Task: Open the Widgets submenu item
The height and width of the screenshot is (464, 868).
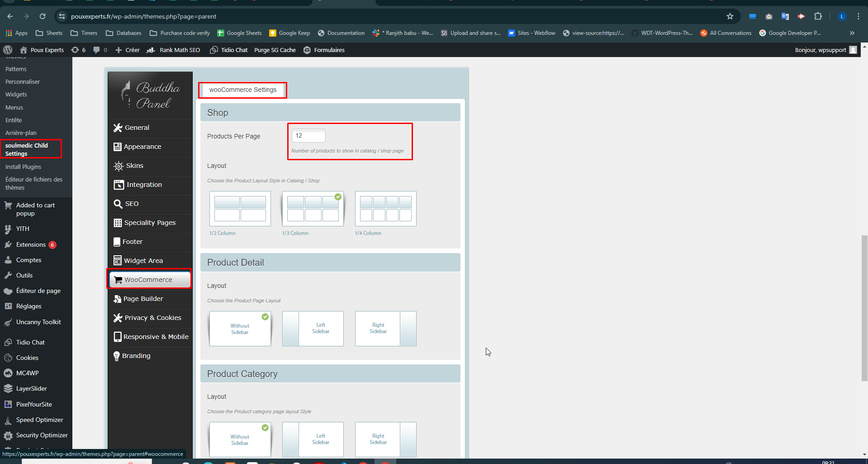Action: click(x=16, y=94)
